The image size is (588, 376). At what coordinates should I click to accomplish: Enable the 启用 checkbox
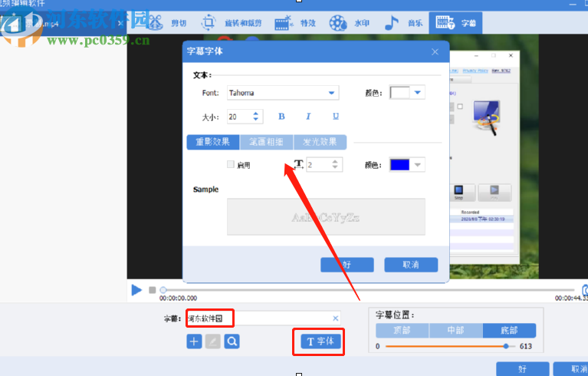(231, 164)
